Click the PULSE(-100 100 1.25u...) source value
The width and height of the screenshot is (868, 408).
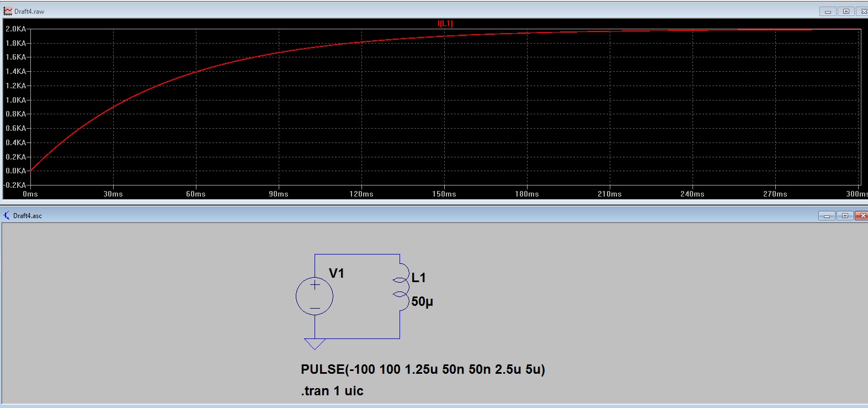point(423,369)
